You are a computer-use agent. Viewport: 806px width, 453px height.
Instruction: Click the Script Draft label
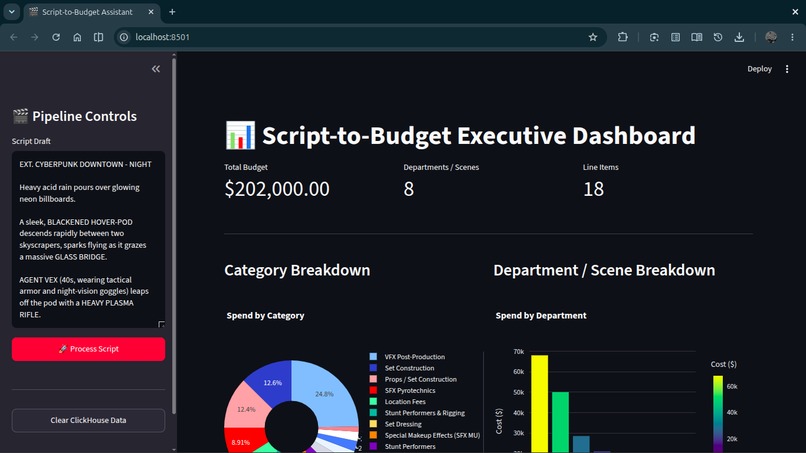31,141
